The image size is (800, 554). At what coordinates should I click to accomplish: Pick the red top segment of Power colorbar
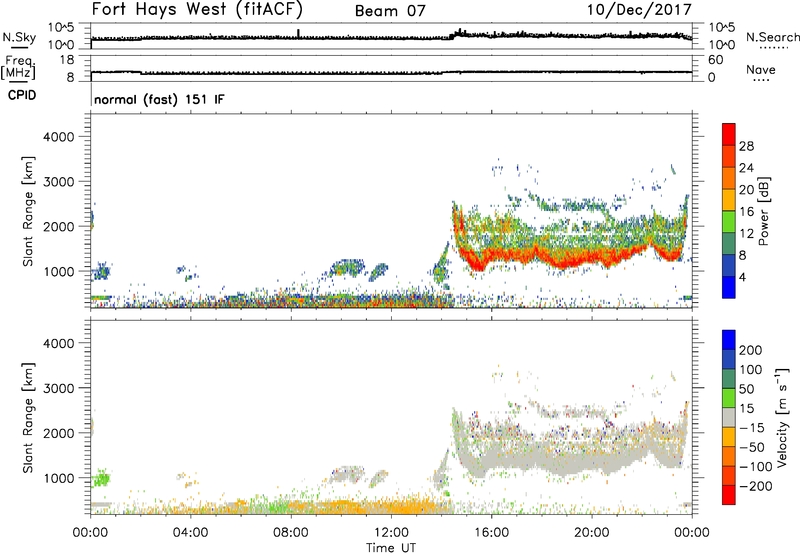point(729,135)
